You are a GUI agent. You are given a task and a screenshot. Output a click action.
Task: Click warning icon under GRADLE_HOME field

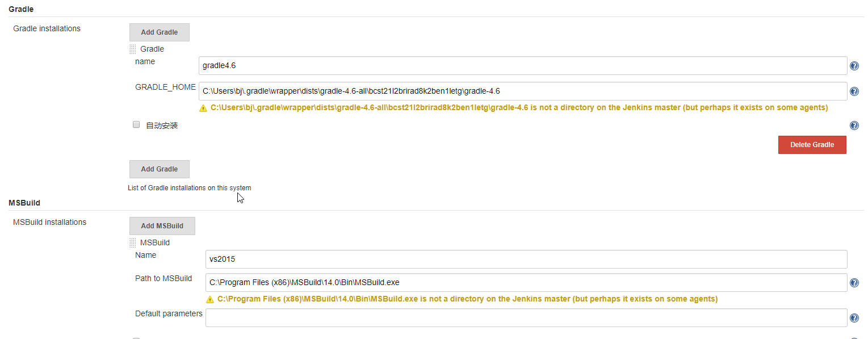click(203, 108)
